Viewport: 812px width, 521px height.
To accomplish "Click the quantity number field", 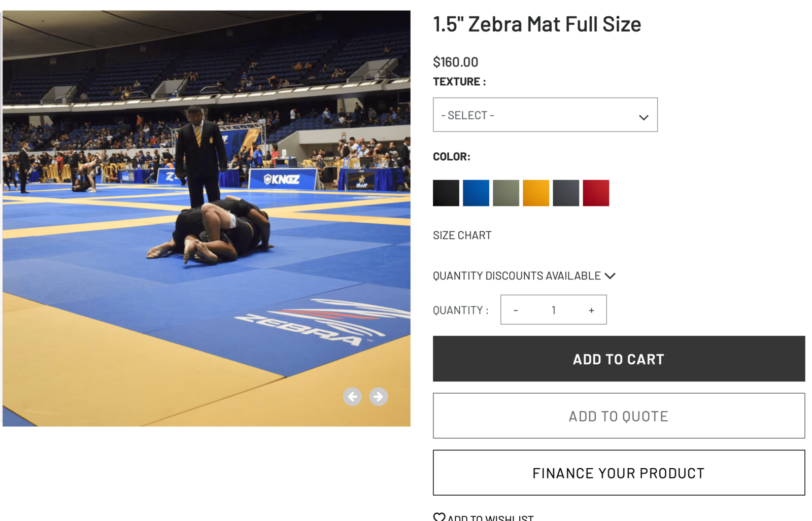I will (x=554, y=310).
